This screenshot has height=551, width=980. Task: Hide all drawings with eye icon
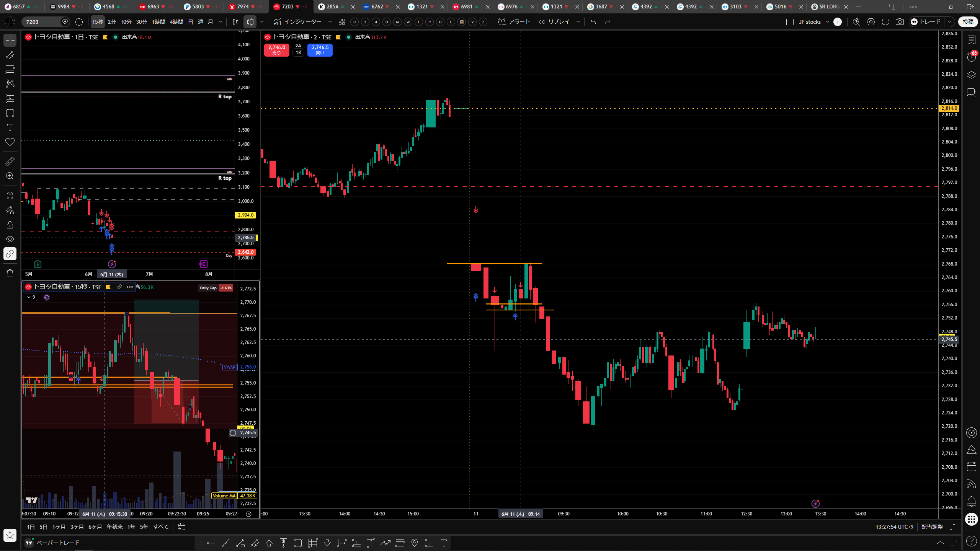10,239
